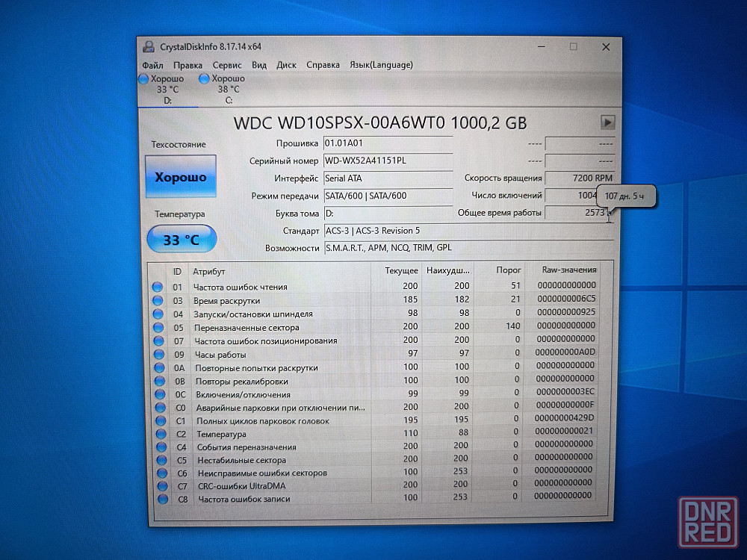
Task: Click the Raw-значения column header
Action: pos(568,270)
